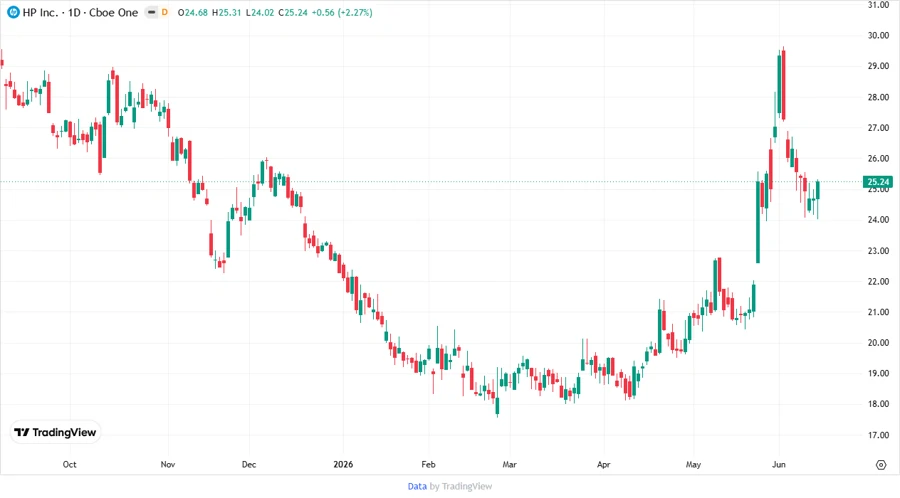The width and height of the screenshot is (900, 498).
Task: Click the high value H25.31
Action: [x=227, y=12]
